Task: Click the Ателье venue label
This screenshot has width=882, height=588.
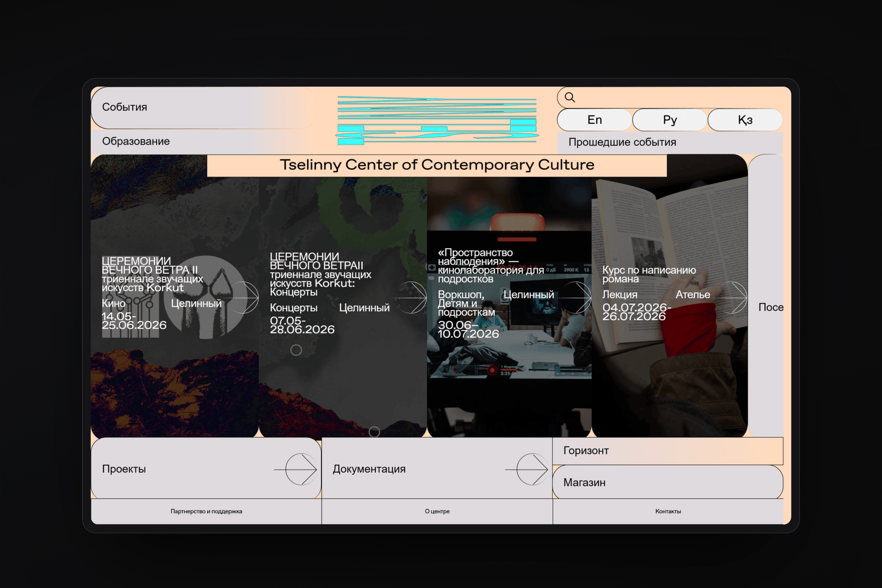Action: [x=693, y=294]
